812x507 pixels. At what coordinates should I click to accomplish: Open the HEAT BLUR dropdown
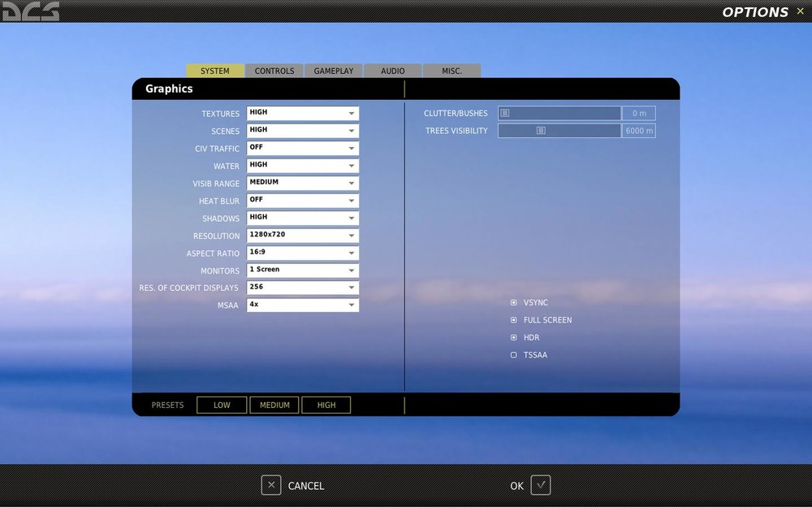click(x=302, y=201)
